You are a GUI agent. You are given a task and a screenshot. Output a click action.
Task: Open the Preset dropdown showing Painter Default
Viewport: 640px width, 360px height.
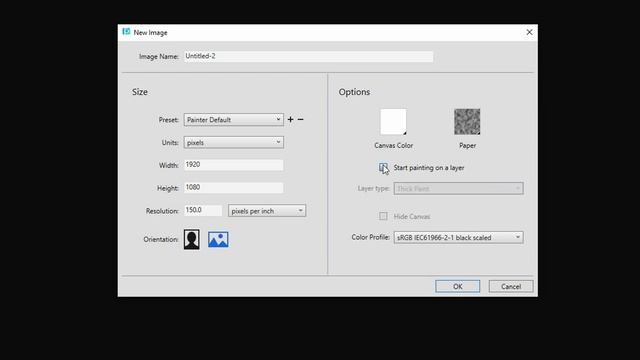(x=233, y=120)
